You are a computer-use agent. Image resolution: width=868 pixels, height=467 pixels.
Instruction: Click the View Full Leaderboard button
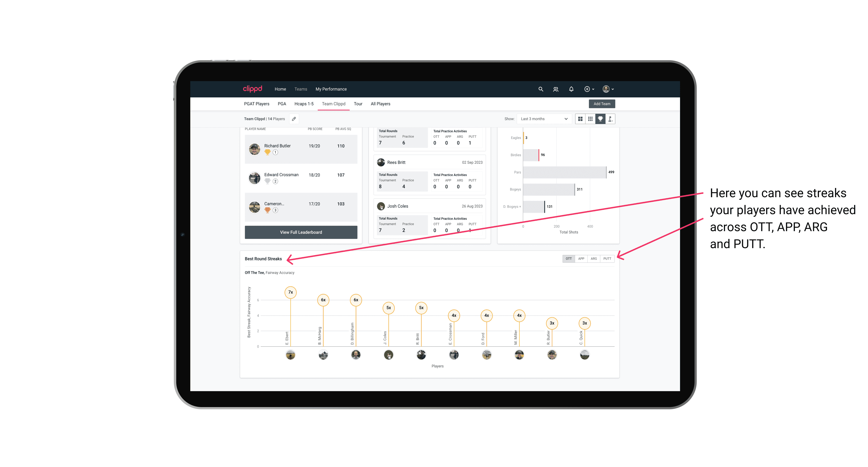click(x=301, y=232)
